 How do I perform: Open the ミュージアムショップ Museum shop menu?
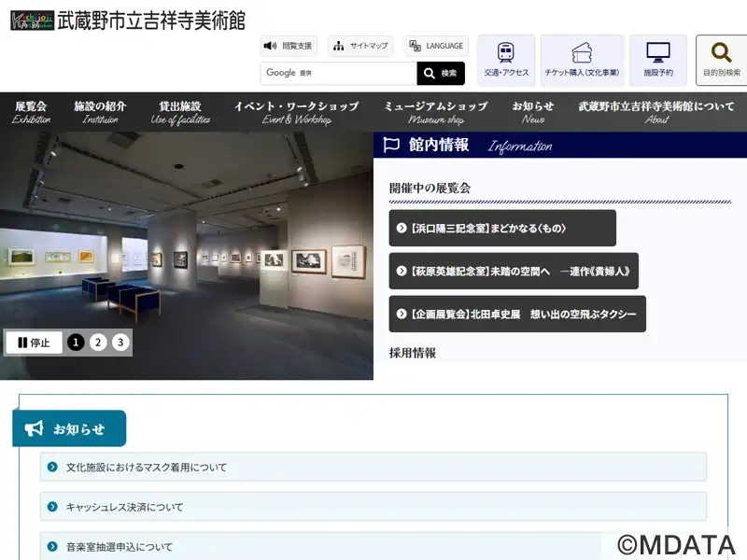point(436,112)
